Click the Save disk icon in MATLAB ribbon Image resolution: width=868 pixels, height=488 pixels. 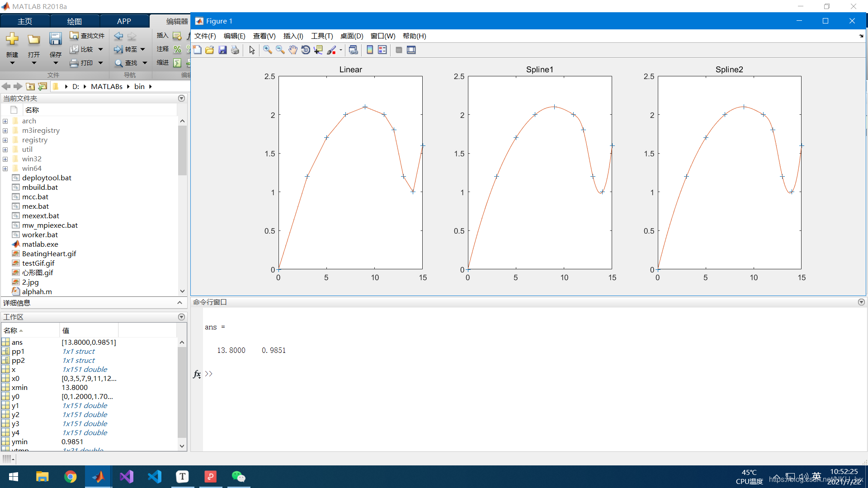click(x=56, y=39)
